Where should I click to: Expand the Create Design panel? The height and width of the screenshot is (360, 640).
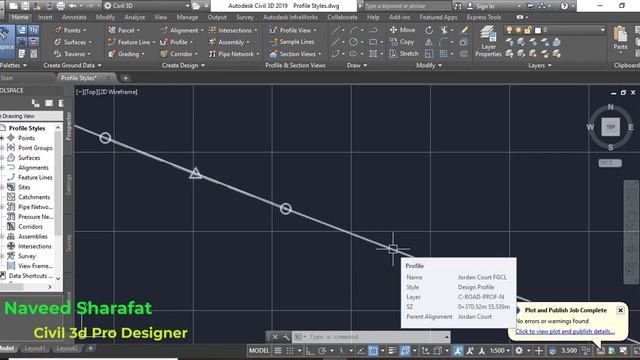click(183, 65)
